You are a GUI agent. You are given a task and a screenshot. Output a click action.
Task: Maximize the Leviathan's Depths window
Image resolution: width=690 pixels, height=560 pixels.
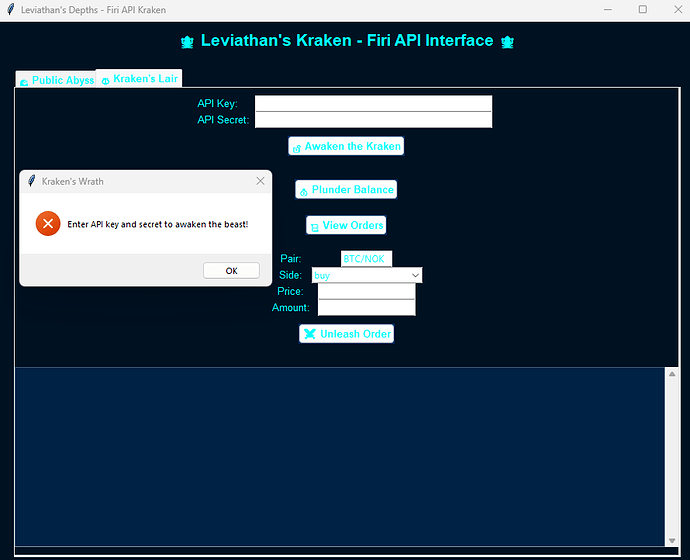642,9
